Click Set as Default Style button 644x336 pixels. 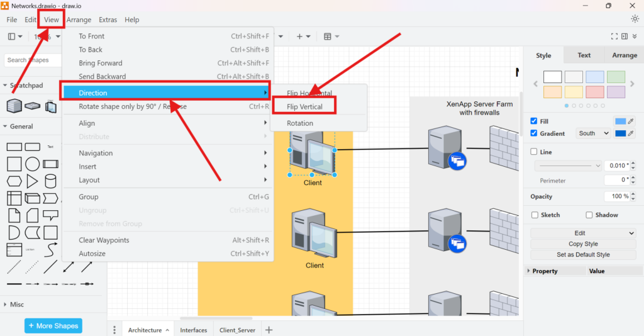coord(583,254)
